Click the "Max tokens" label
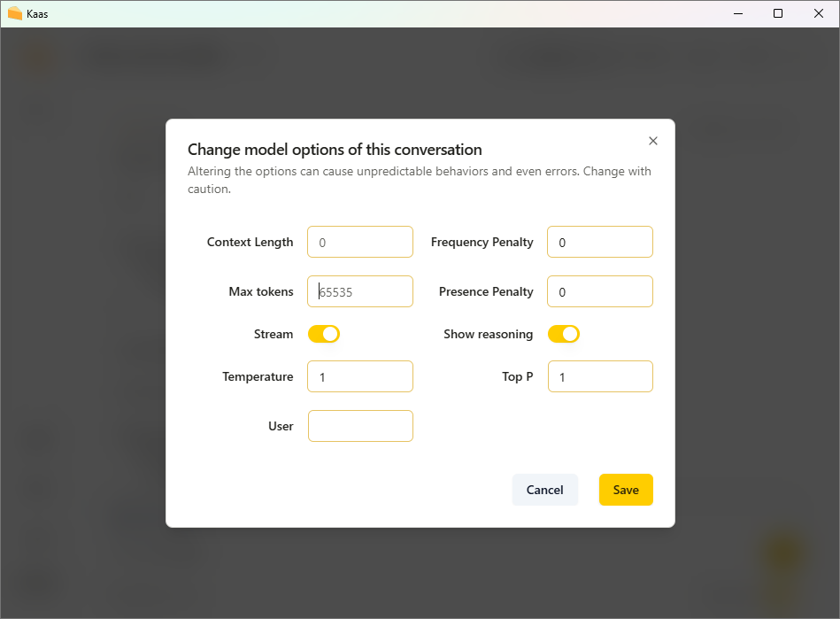The height and width of the screenshot is (619, 840). pos(261,291)
